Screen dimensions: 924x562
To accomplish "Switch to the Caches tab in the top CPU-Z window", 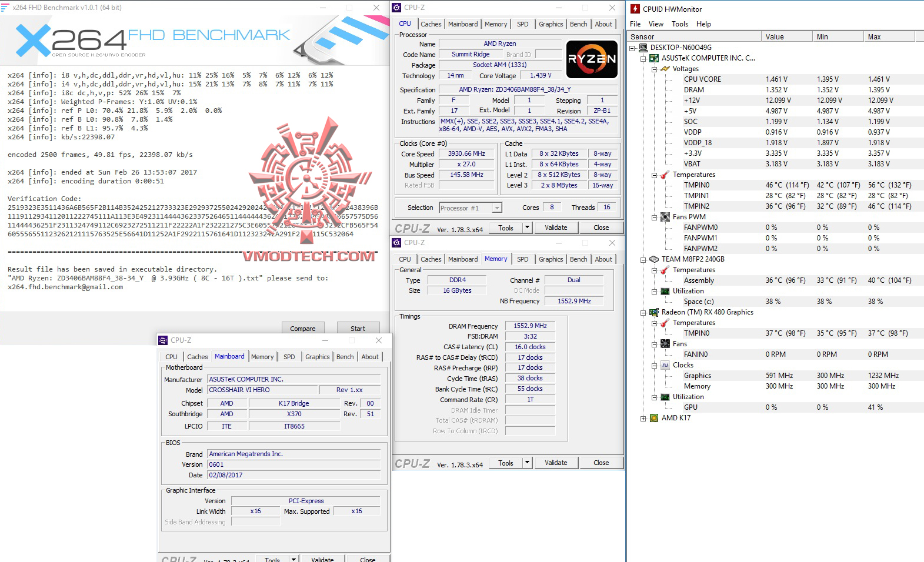I will 431,24.
